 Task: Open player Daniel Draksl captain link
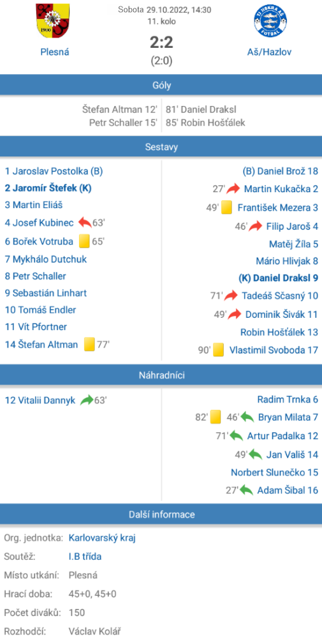pyautogui.click(x=279, y=278)
